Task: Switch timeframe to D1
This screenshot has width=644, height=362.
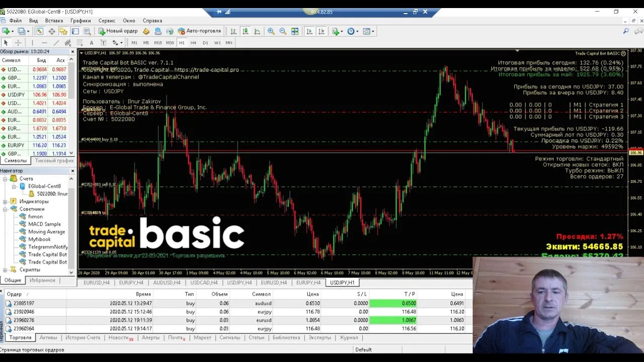Action: pyautogui.click(x=205, y=43)
